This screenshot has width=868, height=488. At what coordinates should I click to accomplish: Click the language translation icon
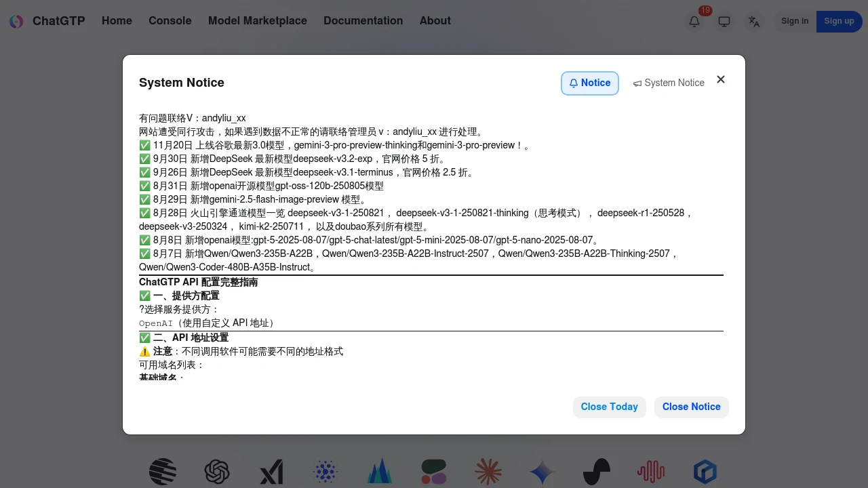[x=754, y=21]
